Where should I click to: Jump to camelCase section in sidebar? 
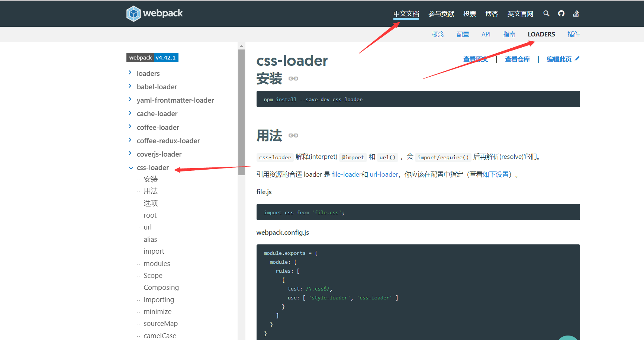click(160, 336)
